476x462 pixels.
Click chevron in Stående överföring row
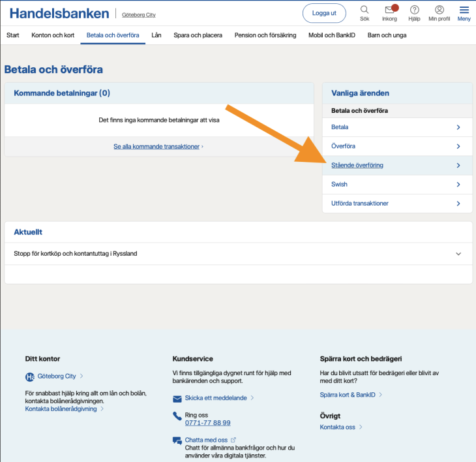coord(458,166)
